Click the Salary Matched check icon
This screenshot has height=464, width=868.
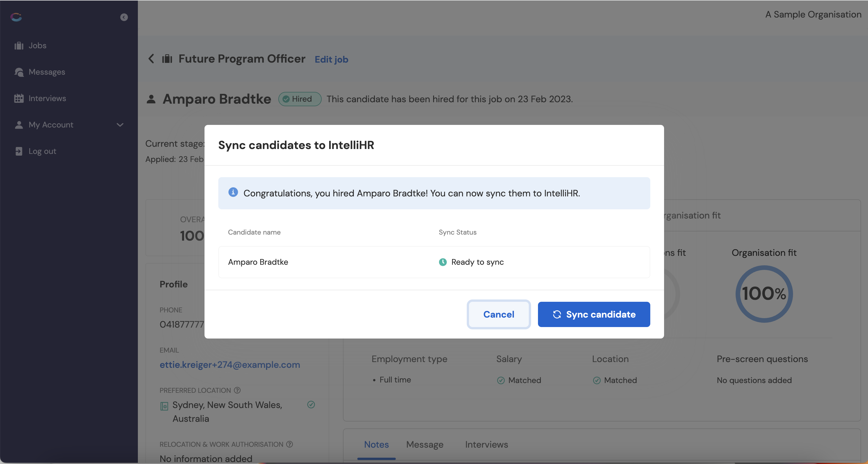click(x=501, y=380)
